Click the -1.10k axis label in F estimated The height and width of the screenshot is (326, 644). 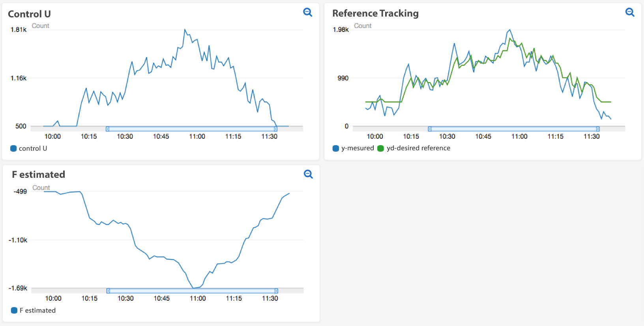(18, 240)
